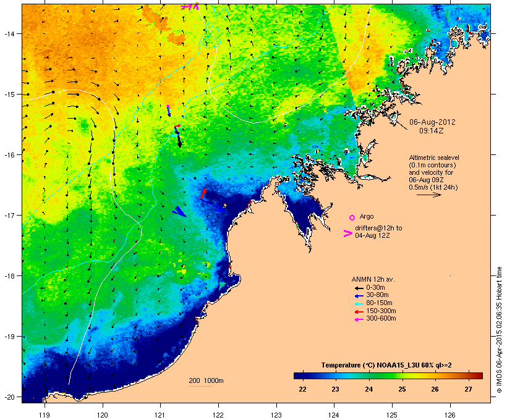Click the 'Altimetric sealevel' caption text

(434, 157)
